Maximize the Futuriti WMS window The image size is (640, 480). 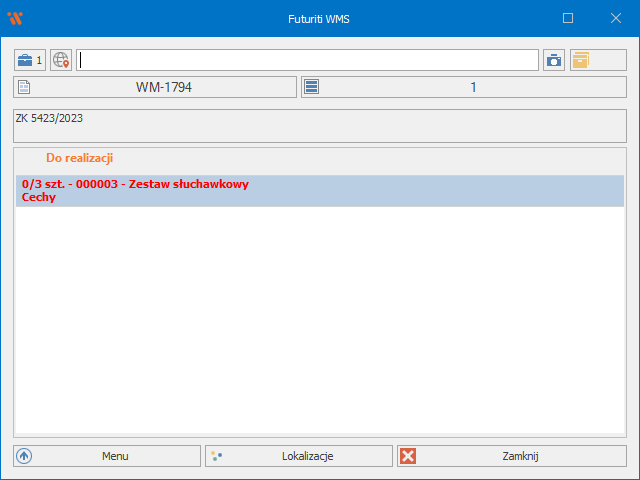(x=568, y=18)
